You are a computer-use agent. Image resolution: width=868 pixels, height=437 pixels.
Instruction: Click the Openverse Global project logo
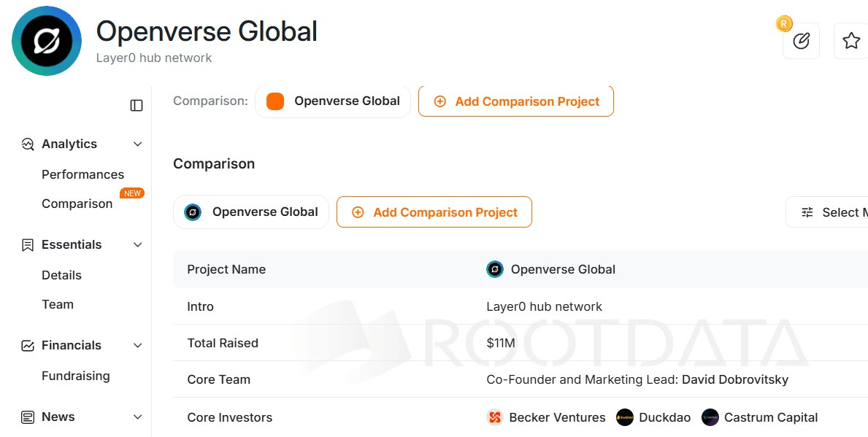[47, 41]
